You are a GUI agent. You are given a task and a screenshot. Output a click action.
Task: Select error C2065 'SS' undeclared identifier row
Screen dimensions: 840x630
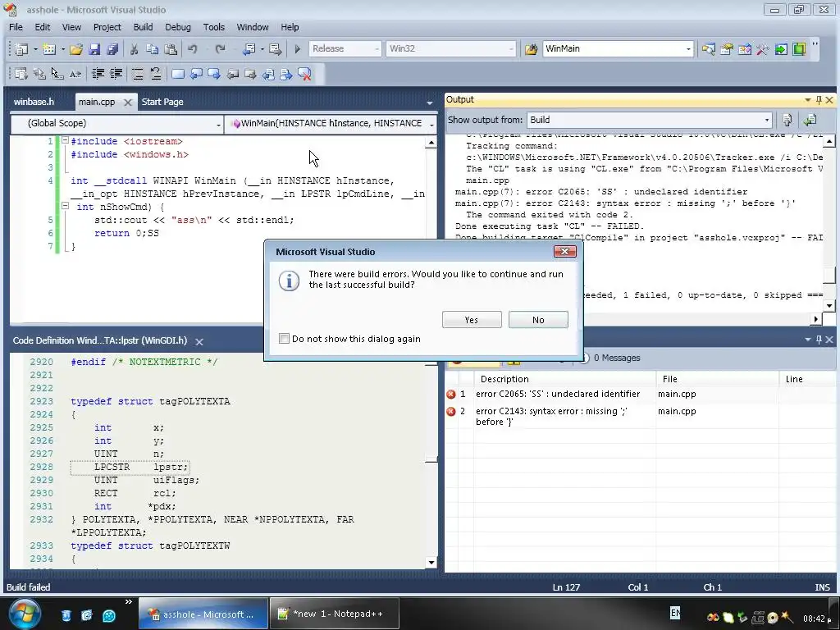pos(640,395)
